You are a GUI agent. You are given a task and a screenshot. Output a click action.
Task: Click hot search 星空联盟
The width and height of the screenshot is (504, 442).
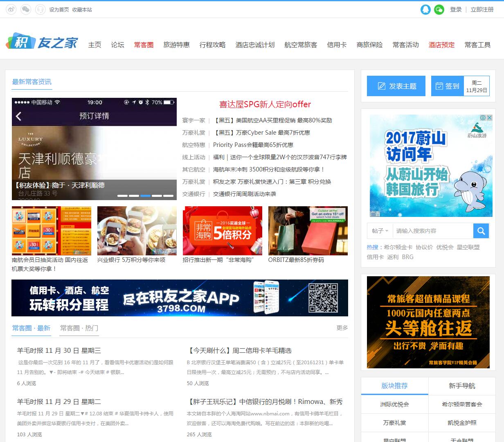tap(468, 247)
